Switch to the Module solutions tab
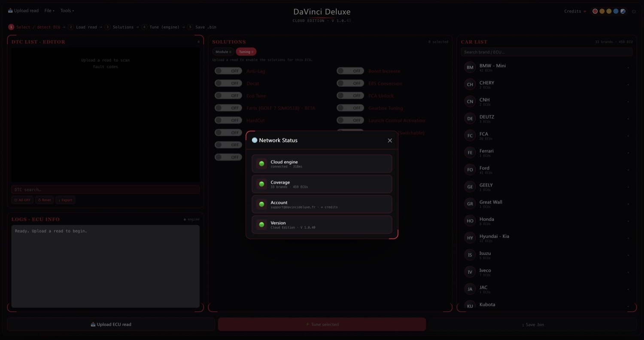This screenshot has width=644, height=340. pos(223,52)
